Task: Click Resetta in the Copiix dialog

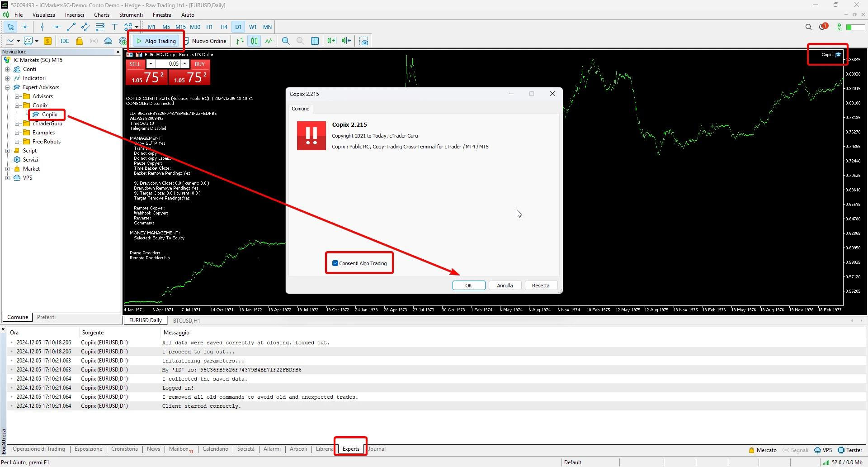Action: [541, 286]
